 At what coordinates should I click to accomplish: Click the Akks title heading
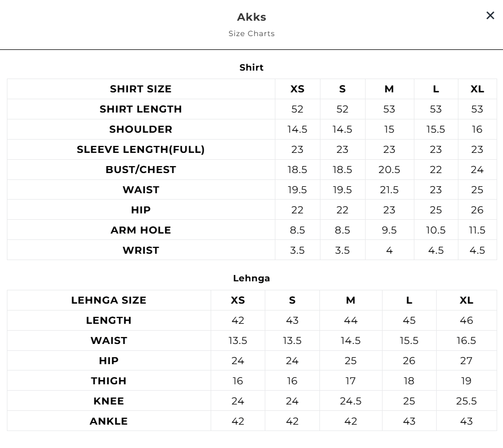click(x=251, y=17)
